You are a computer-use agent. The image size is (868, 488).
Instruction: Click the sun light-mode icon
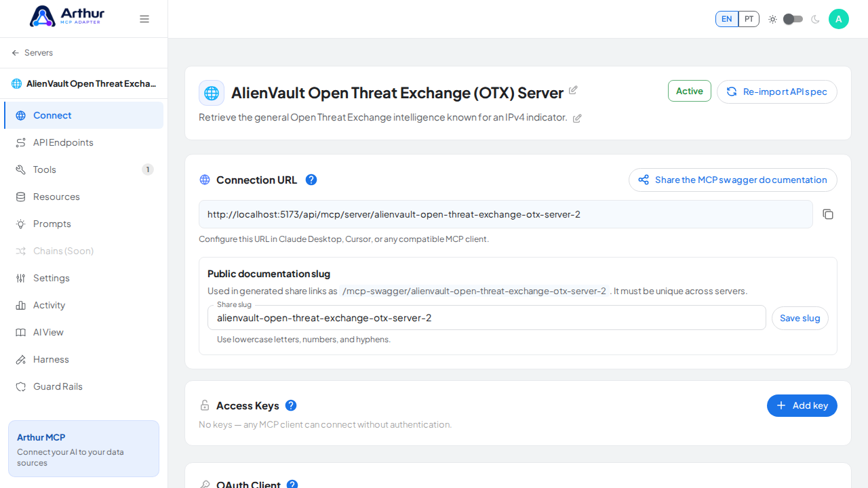(772, 19)
